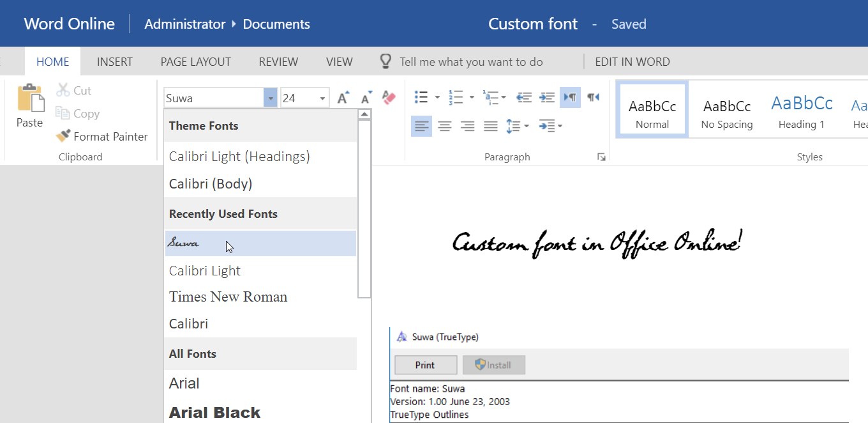Select Calibri Light in recent fonts

[x=260, y=270]
